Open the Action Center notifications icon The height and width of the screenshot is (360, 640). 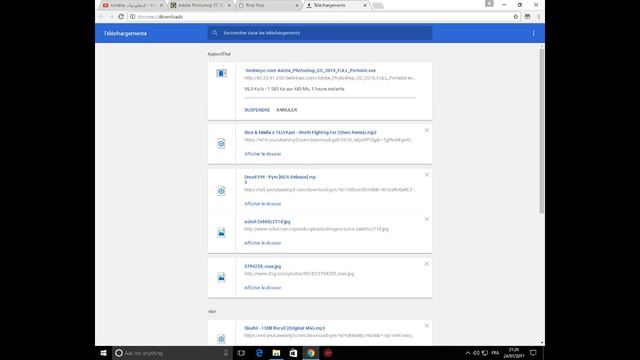[x=533, y=353]
